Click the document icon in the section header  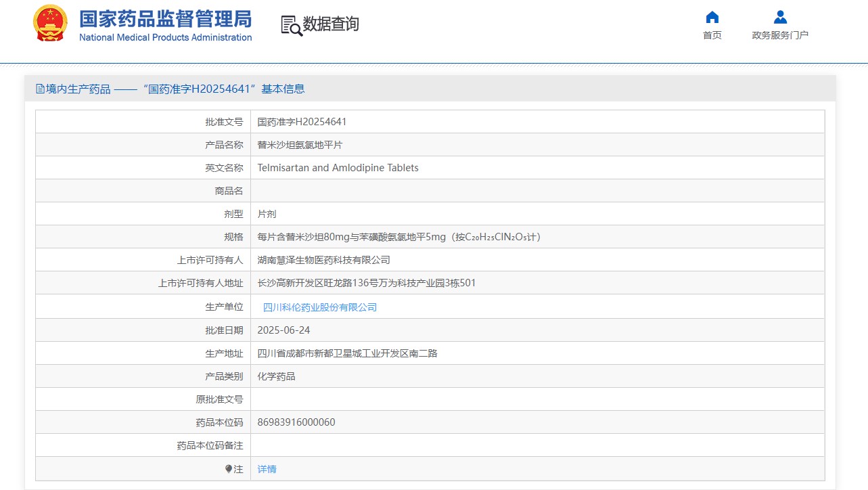click(x=40, y=89)
